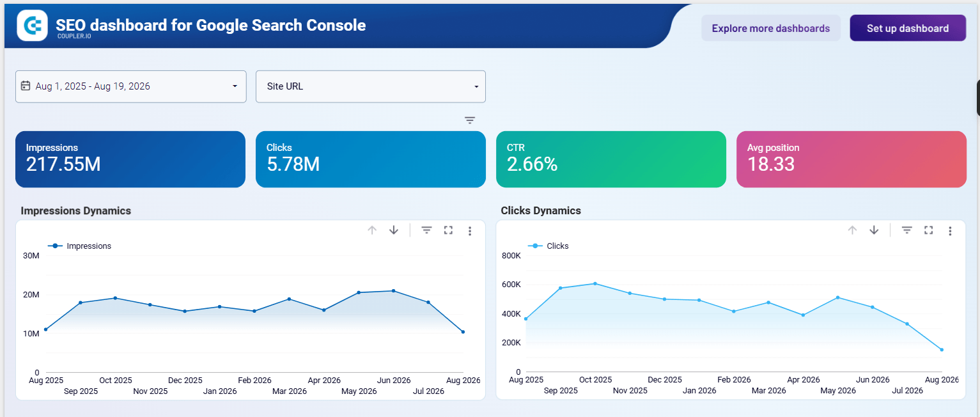This screenshot has width=980, height=417.
Task: Click the Explore more dashboards button
Action: [x=771, y=28]
